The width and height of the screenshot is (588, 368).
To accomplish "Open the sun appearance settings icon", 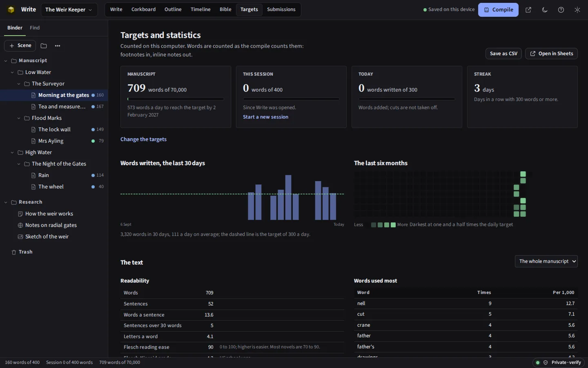I will point(577,10).
